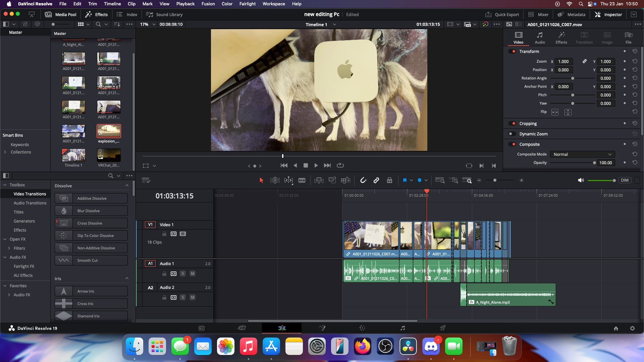Open the Fairlight menu
Viewport: 644px width, 362px height.
pos(248,4)
